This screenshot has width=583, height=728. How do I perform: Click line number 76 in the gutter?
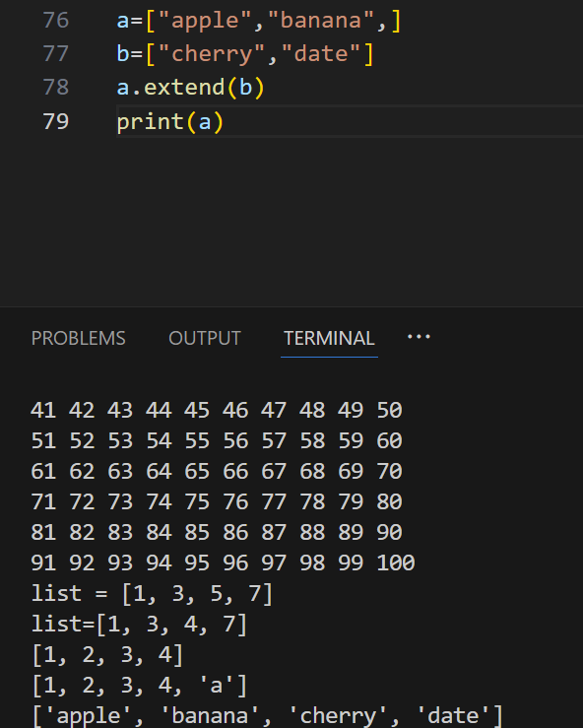click(56, 21)
